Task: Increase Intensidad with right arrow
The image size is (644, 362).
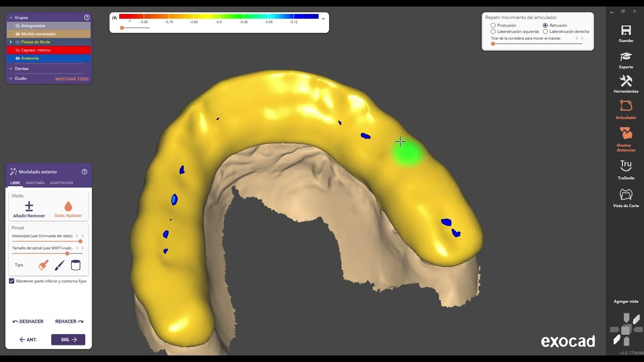Action: coord(83,236)
